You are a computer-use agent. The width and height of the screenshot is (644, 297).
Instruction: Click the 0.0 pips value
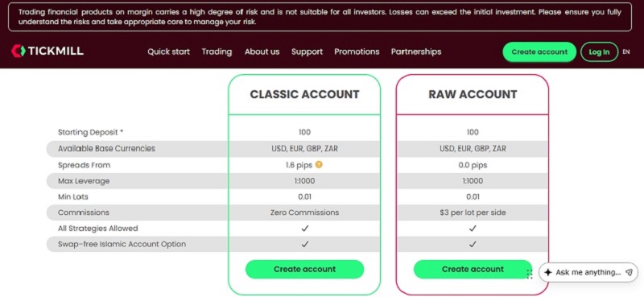[x=473, y=165]
